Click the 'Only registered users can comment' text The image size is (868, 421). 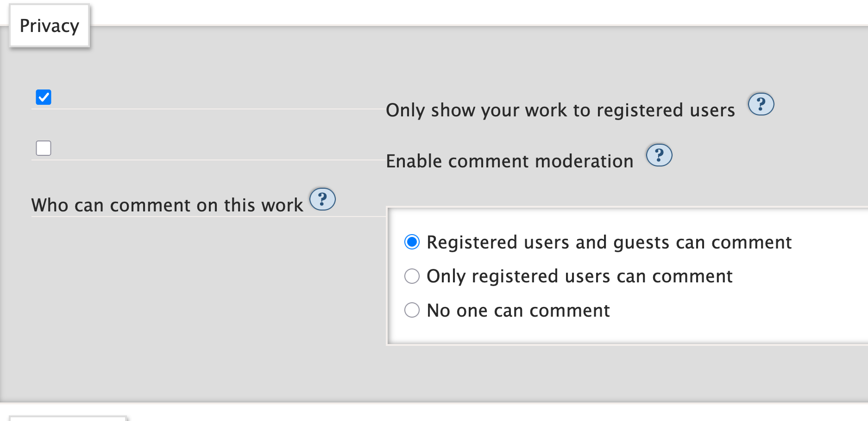pyautogui.click(x=579, y=276)
